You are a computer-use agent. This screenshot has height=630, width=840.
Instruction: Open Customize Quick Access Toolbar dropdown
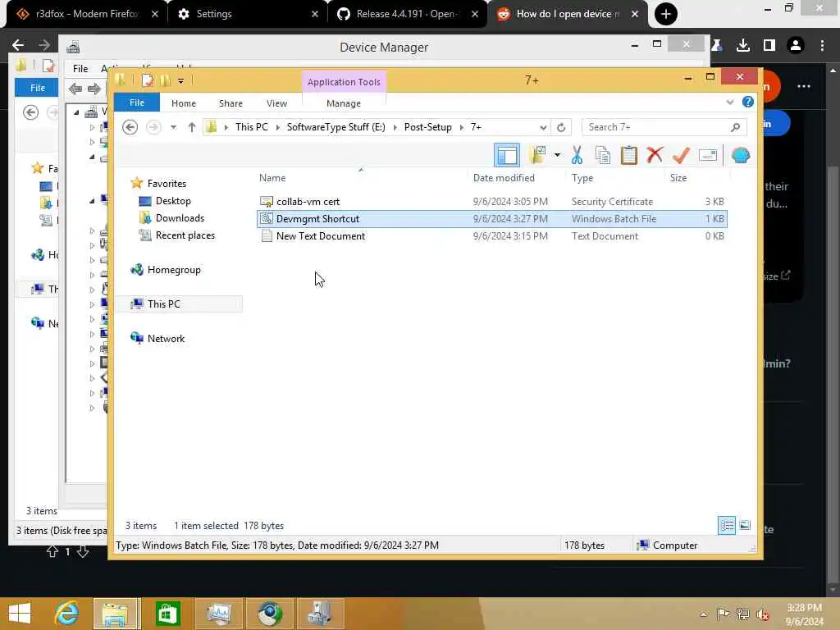[x=180, y=81]
